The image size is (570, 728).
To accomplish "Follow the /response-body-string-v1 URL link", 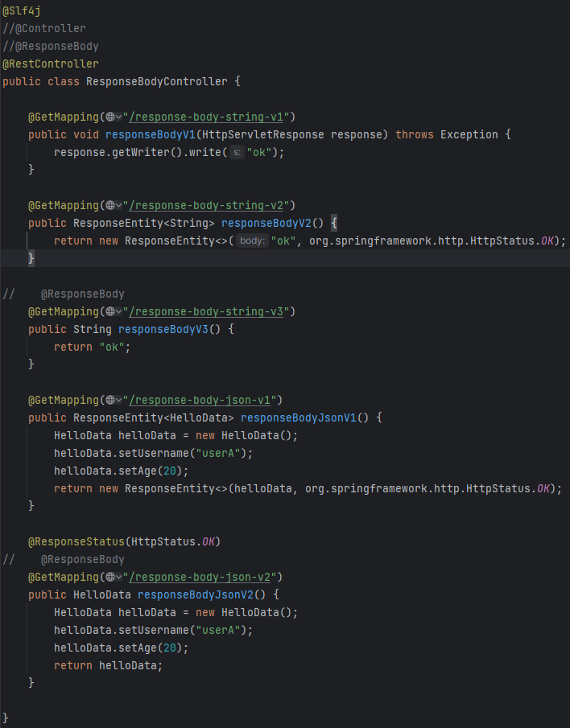I will pos(206,117).
